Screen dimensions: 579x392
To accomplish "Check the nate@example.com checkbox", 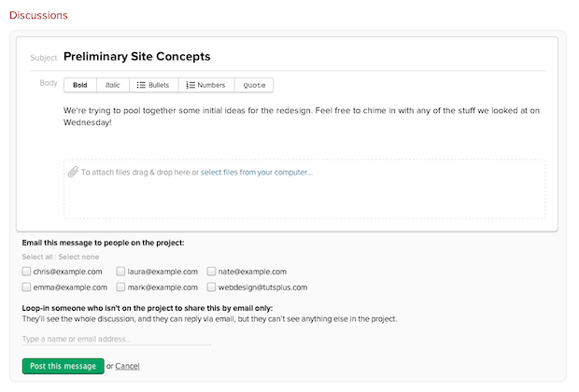I will [211, 272].
